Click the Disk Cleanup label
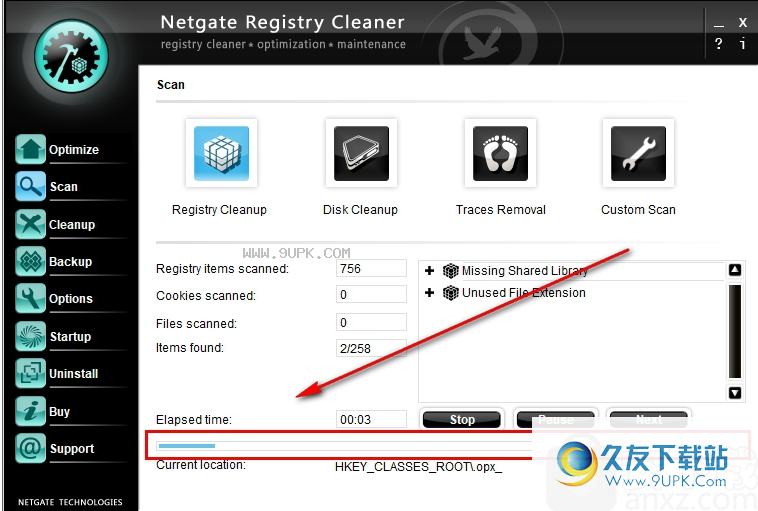 pyautogui.click(x=361, y=210)
